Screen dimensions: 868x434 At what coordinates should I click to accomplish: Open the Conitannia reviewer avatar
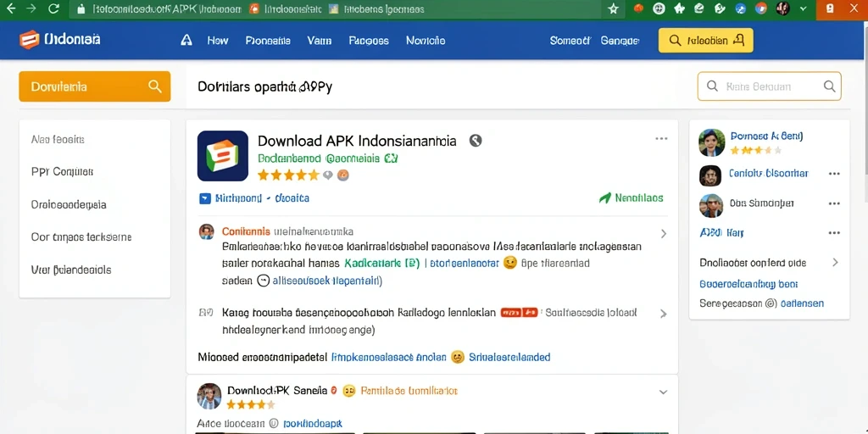pos(206,231)
